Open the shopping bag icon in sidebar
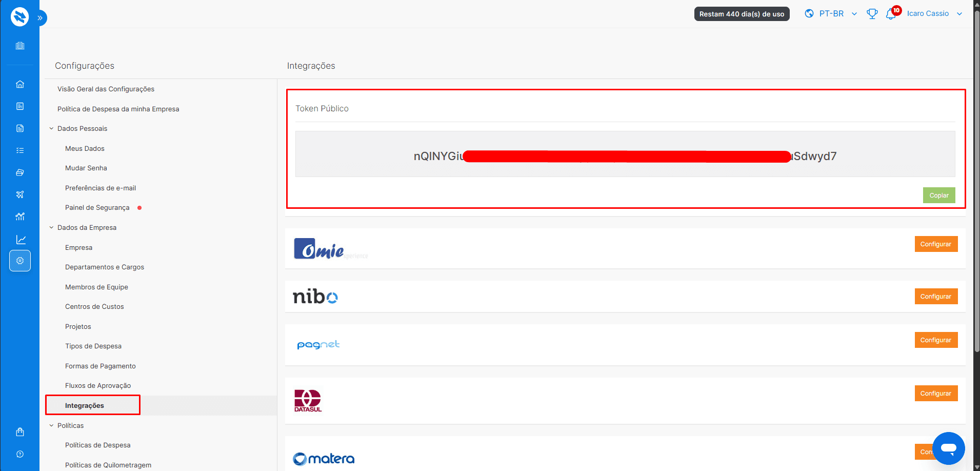The image size is (980, 471). click(20, 432)
